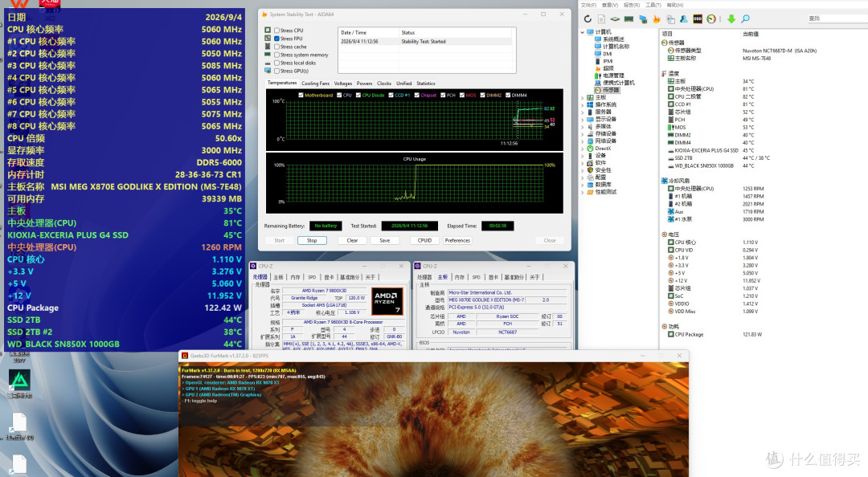Screen dimensions: 868x477
Task: Open the AIDA64 report page icon
Action: point(601,18)
